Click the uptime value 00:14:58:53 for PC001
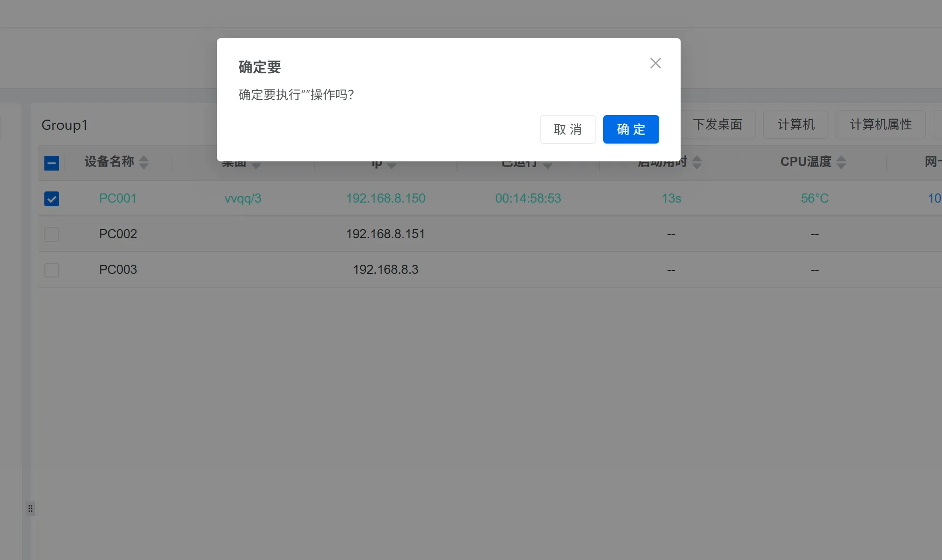Viewport: 942px width, 560px height. [x=528, y=199]
